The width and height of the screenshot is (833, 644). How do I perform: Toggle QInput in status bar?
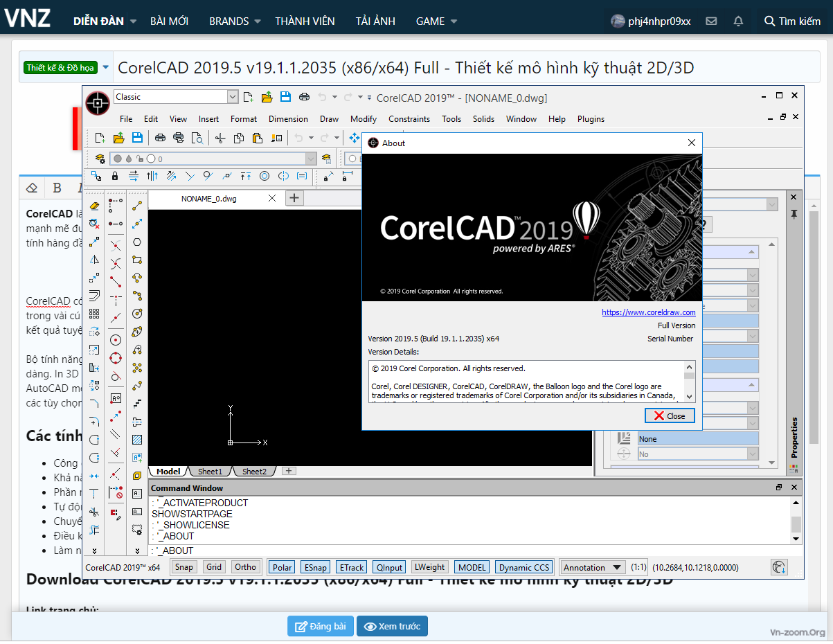(389, 567)
